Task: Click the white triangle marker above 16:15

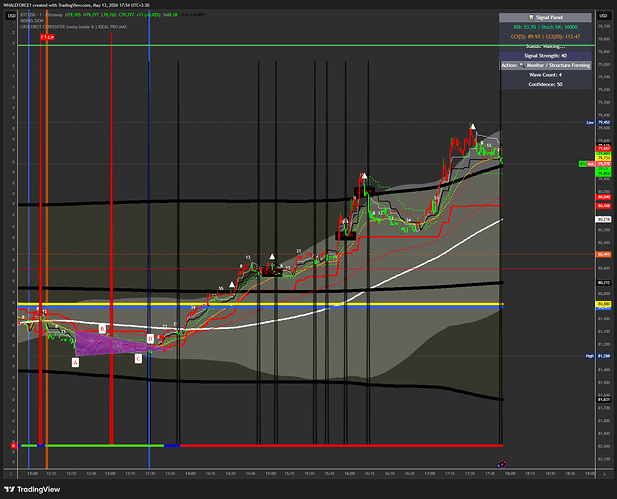Action: click(364, 176)
